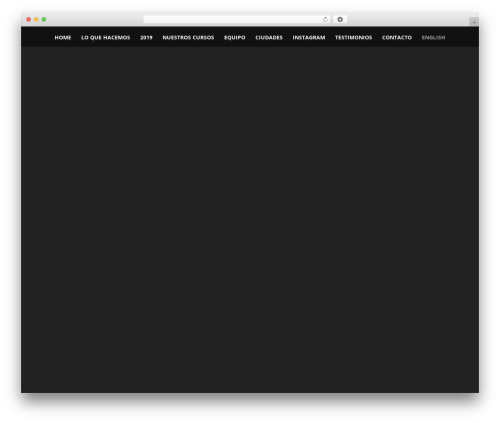Click the round icon button beside address bar
Image resolution: width=500 pixels, height=423 pixels.
pyautogui.click(x=340, y=20)
